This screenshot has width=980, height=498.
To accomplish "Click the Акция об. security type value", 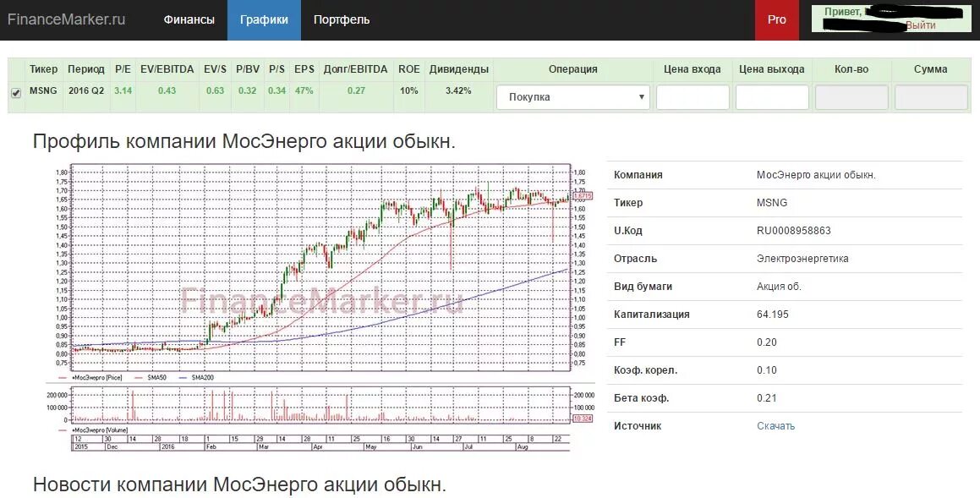I will (x=779, y=286).
